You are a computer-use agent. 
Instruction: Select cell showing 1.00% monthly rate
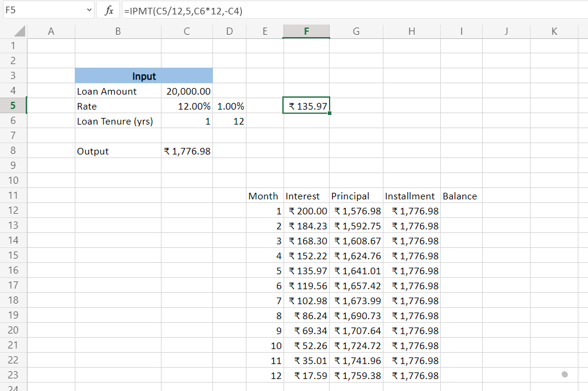230,106
